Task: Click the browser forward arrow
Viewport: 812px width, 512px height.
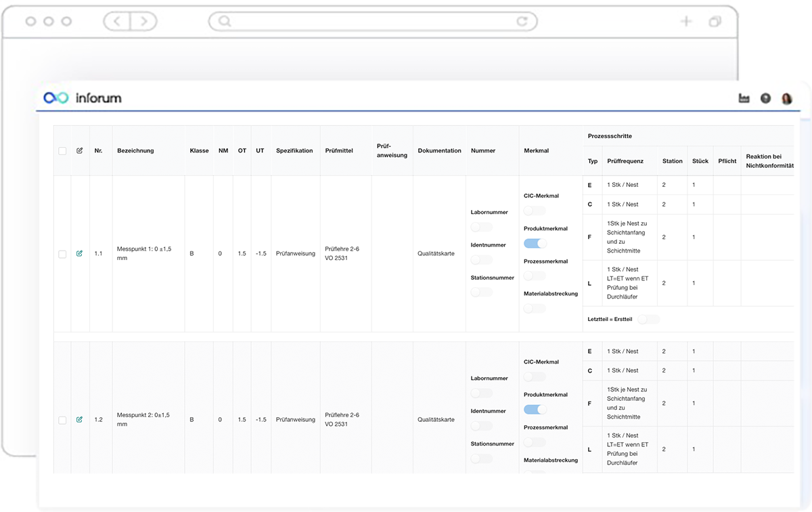Action: pos(144,21)
